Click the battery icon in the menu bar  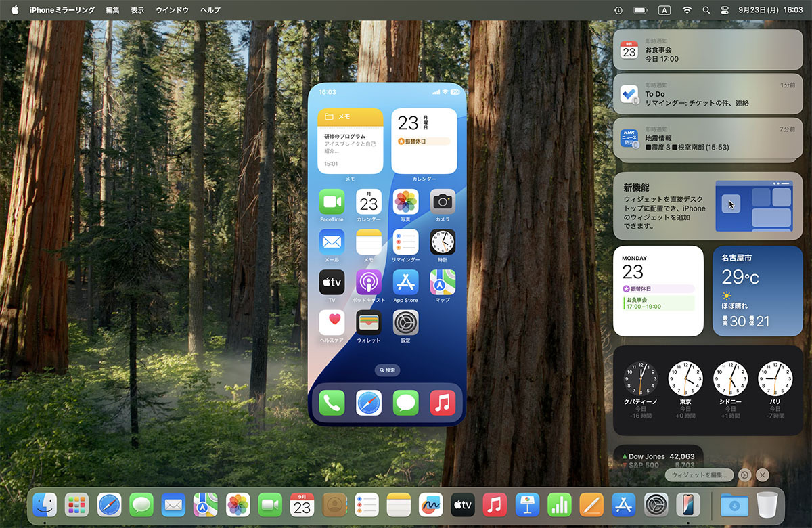pyautogui.click(x=640, y=10)
